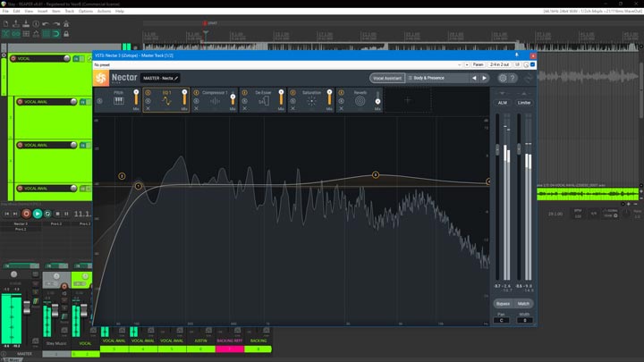Click REAPER transport play button
This screenshot has height=362, width=644.
[x=38, y=214]
